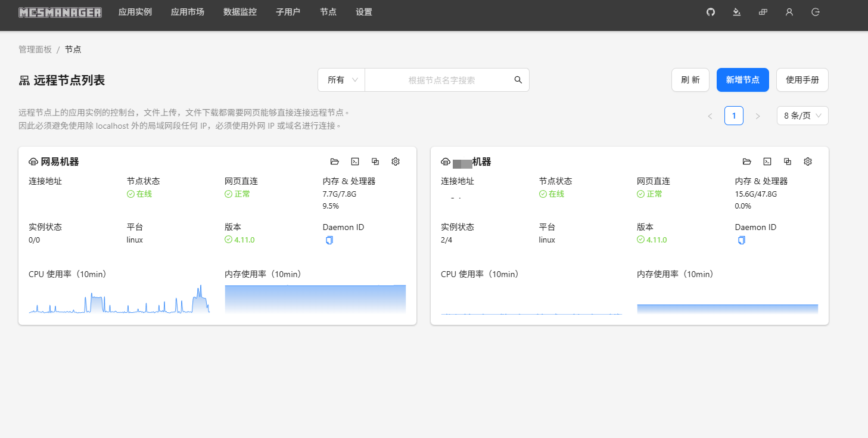
Task: Click the logout icon in header
Action: tap(816, 12)
